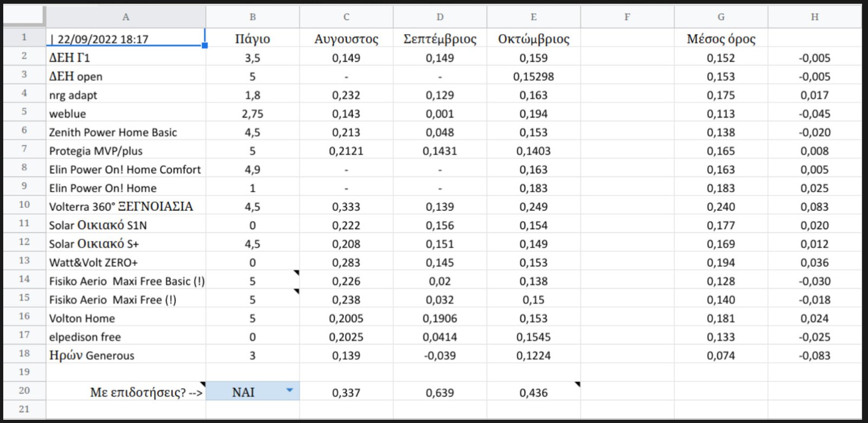Select the elpedison free cell
Image resolution: width=868 pixels, height=423 pixels.
point(126,336)
